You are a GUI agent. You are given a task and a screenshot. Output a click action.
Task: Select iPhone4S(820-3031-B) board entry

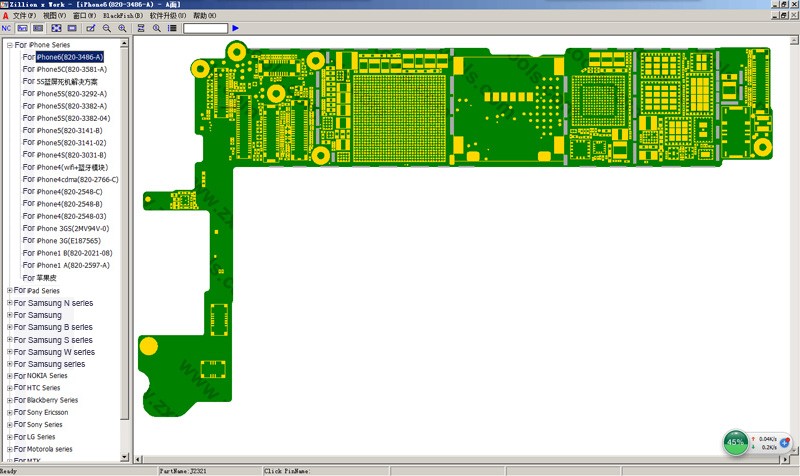pos(71,155)
